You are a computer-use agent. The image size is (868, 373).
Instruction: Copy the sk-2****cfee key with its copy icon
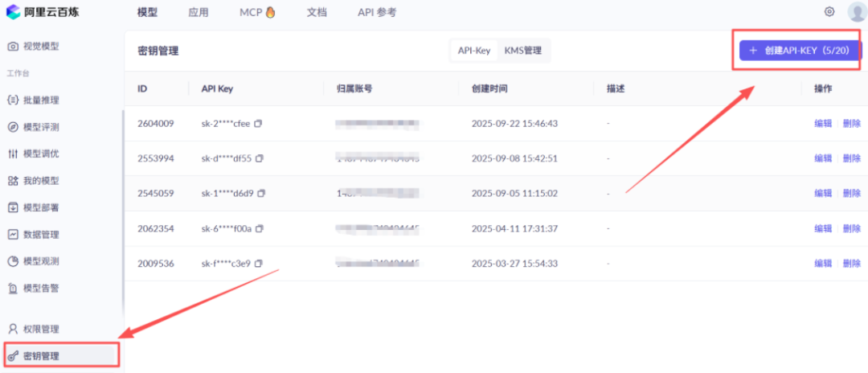point(258,124)
